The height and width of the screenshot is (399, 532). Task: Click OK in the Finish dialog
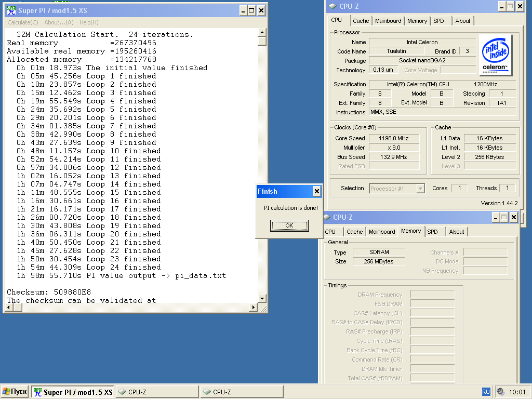[289, 225]
